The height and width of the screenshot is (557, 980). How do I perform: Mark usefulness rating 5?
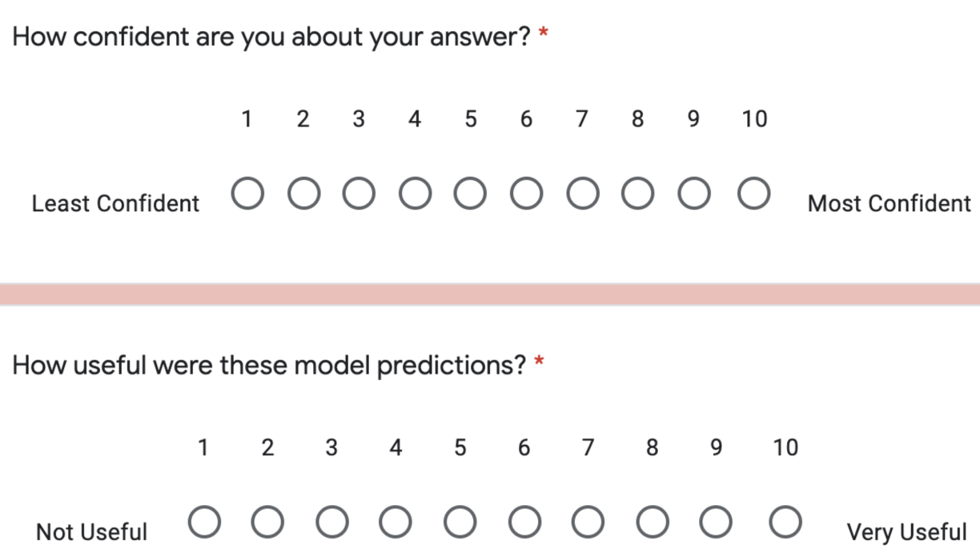[460, 523]
